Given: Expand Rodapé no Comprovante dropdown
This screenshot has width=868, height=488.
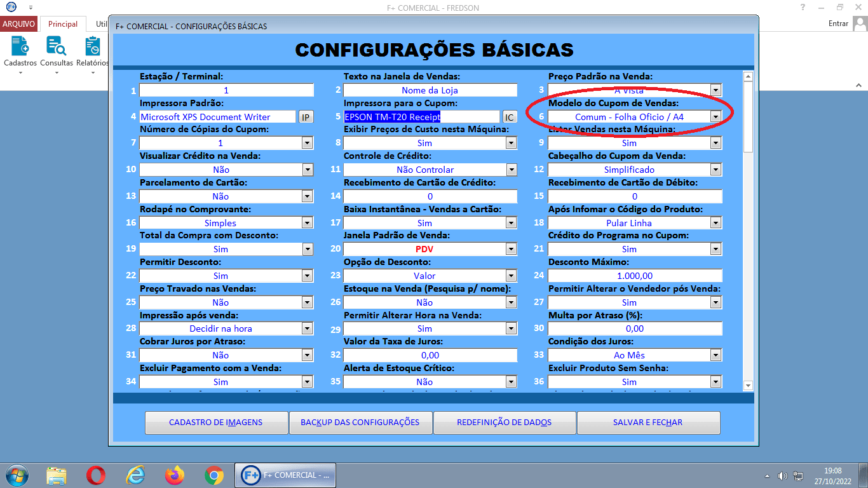Looking at the screenshot, I should (x=308, y=223).
